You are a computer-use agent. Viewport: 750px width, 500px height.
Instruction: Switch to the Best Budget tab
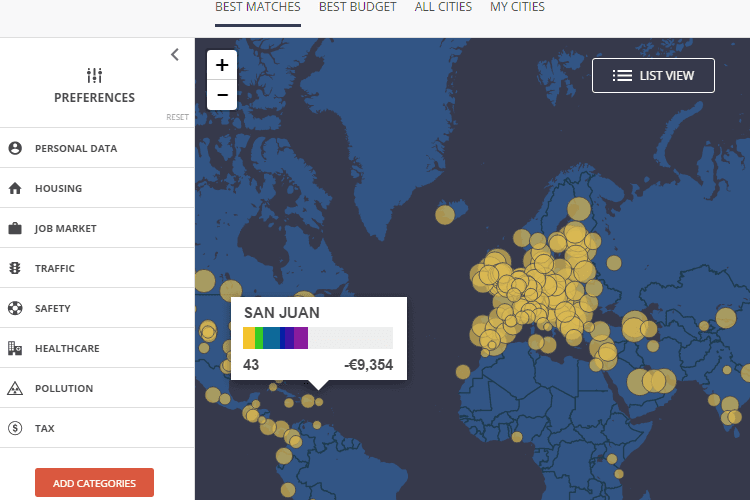(x=358, y=7)
